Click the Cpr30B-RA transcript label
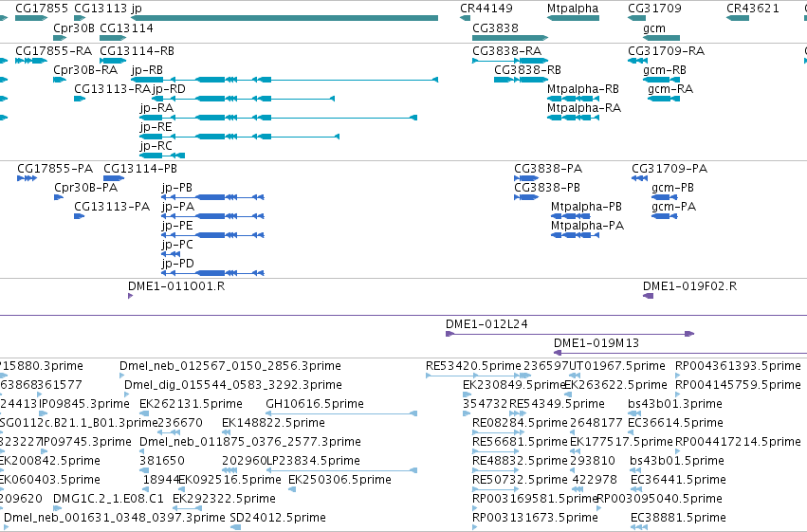807x532 pixels. click(x=85, y=70)
